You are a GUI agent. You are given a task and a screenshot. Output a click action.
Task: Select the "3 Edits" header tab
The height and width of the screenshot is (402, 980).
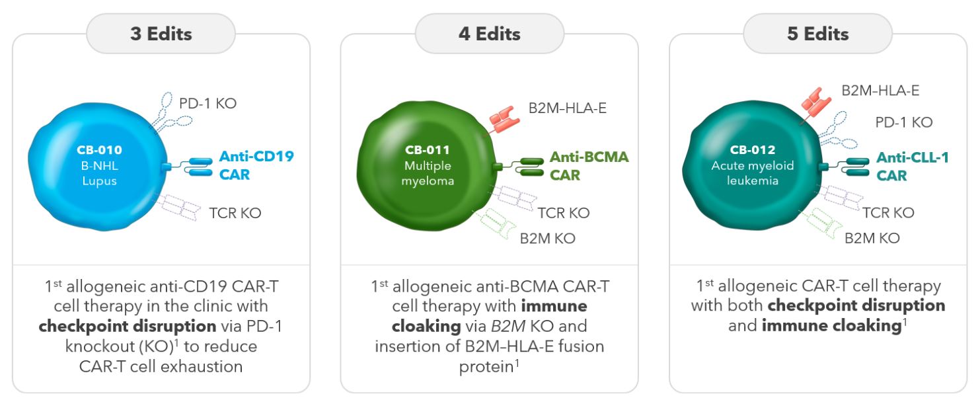point(161,34)
